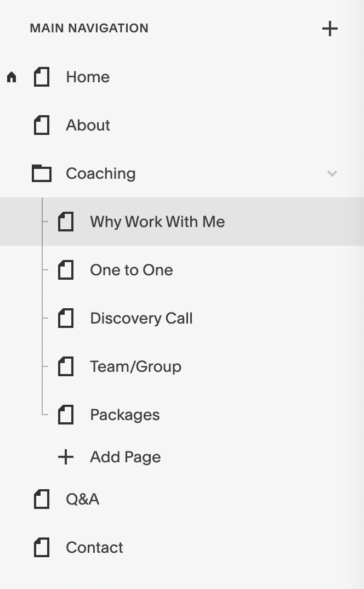
Task: Click the page icon next to Q&A
Action: 42,499
